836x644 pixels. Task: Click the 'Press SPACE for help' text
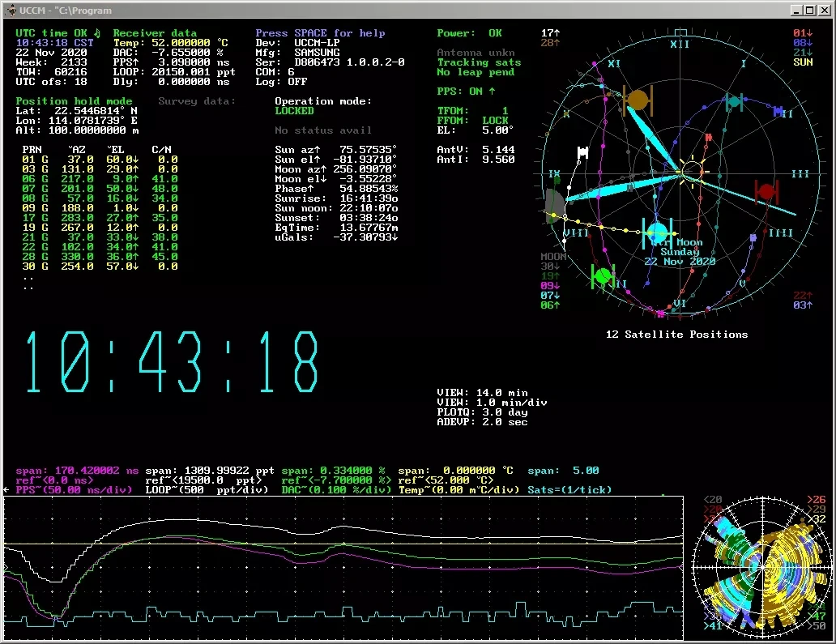click(x=320, y=33)
